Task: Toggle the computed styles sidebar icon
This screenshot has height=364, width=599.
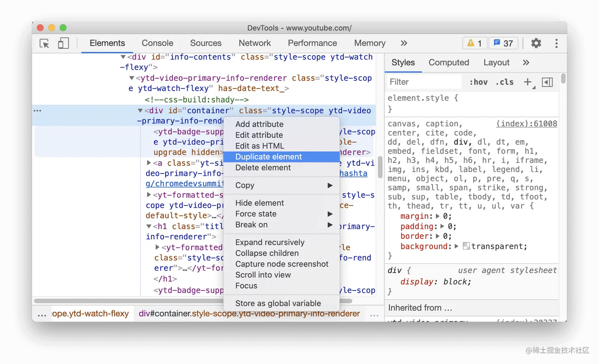Action: click(547, 82)
